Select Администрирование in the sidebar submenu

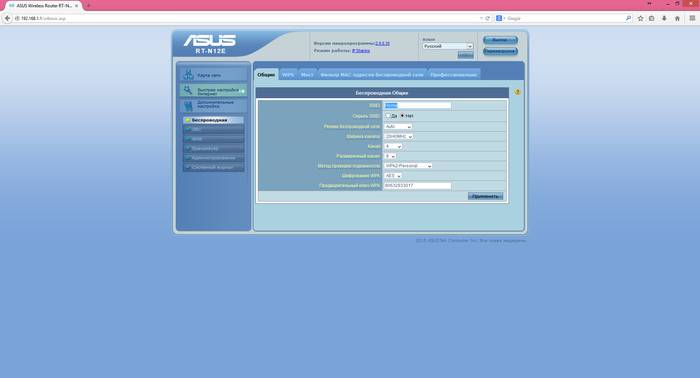pos(213,158)
